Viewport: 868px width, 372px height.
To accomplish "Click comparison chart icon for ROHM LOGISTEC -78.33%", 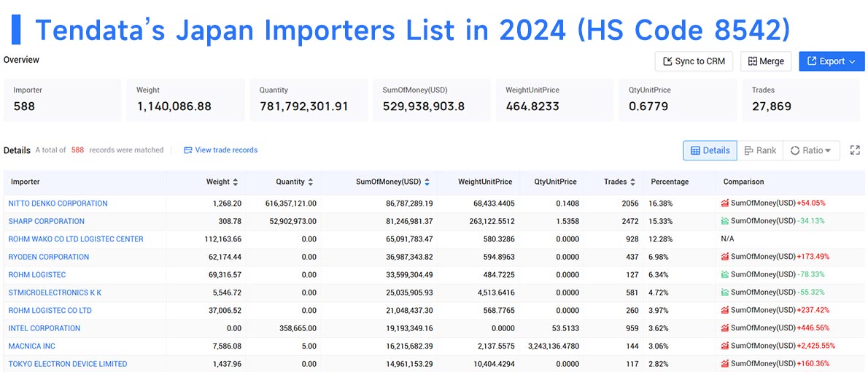I will click(x=724, y=274).
